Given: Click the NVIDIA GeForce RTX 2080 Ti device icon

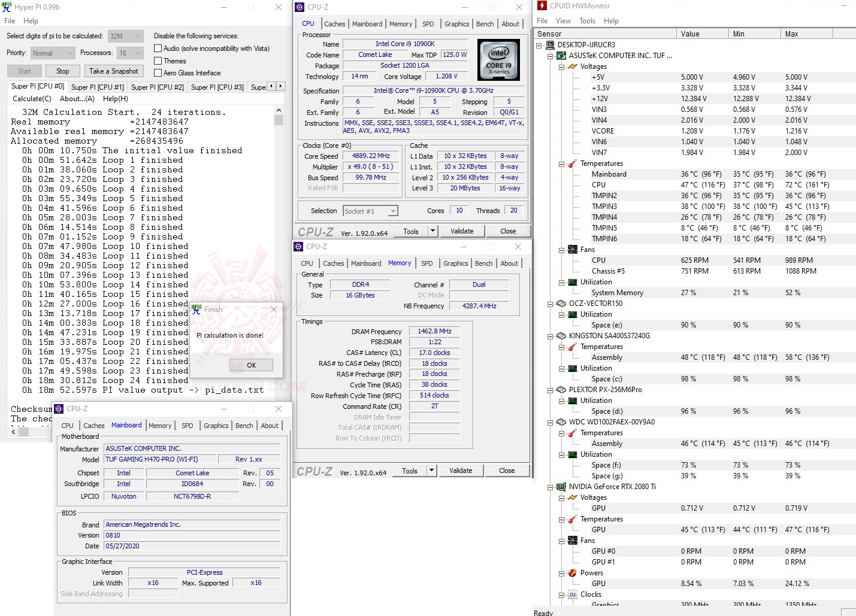Looking at the screenshot, I should [561, 487].
